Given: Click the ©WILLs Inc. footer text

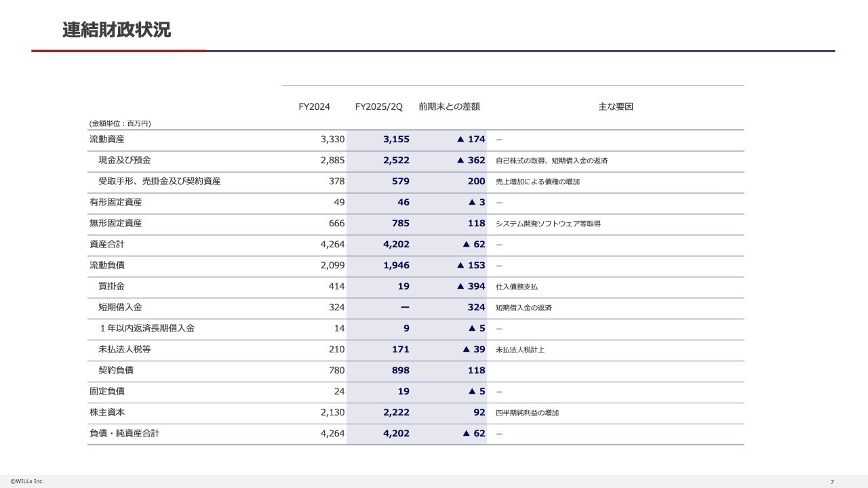Looking at the screenshot, I should tap(27, 481).
